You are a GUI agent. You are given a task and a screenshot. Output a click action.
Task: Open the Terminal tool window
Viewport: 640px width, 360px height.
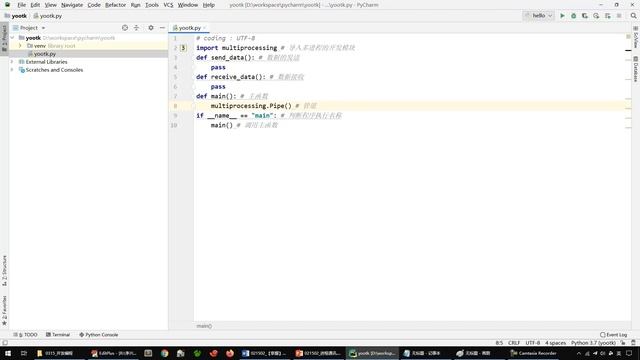tap(58, 335)
